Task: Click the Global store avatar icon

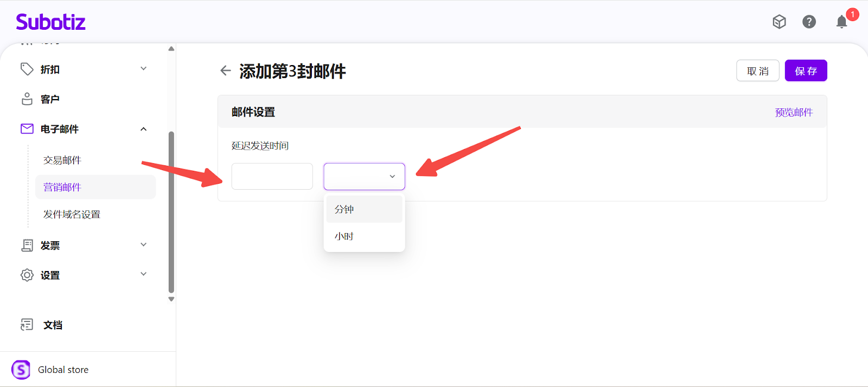Action: (21, 370)
